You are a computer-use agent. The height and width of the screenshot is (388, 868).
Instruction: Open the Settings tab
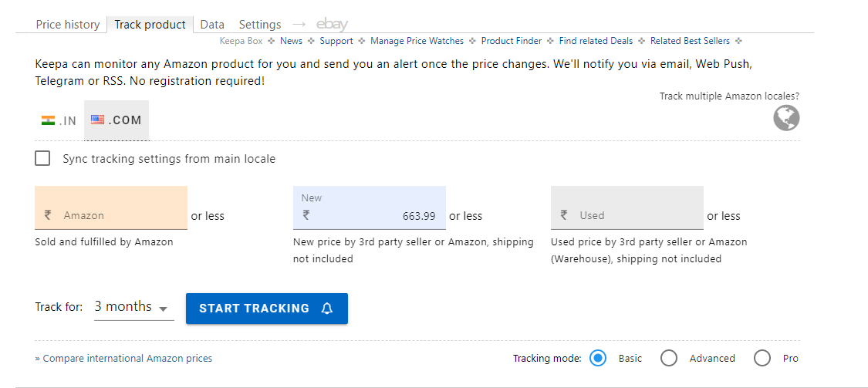pyautogui.click(x=260, y=25)
